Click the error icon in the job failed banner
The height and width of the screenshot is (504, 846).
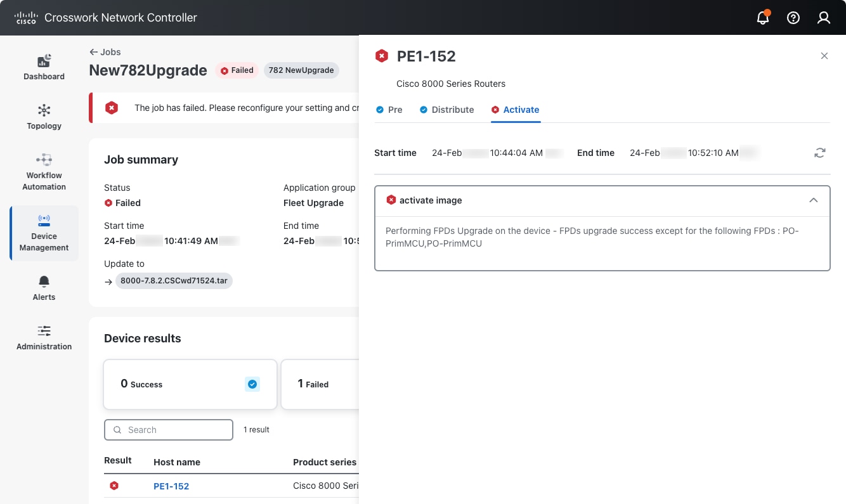(x=112, y=108)
